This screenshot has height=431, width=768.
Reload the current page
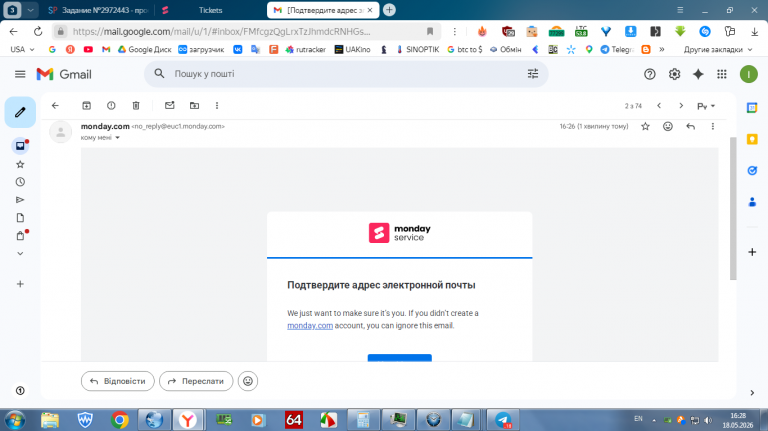(x=38, y=31)
